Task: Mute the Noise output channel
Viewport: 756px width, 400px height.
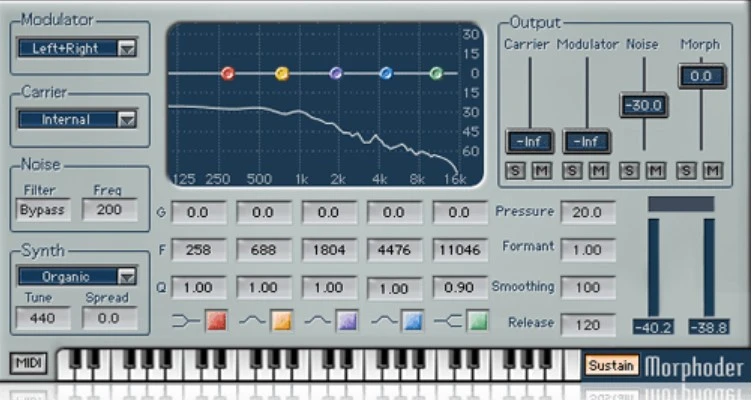Action: coord(655,171)
